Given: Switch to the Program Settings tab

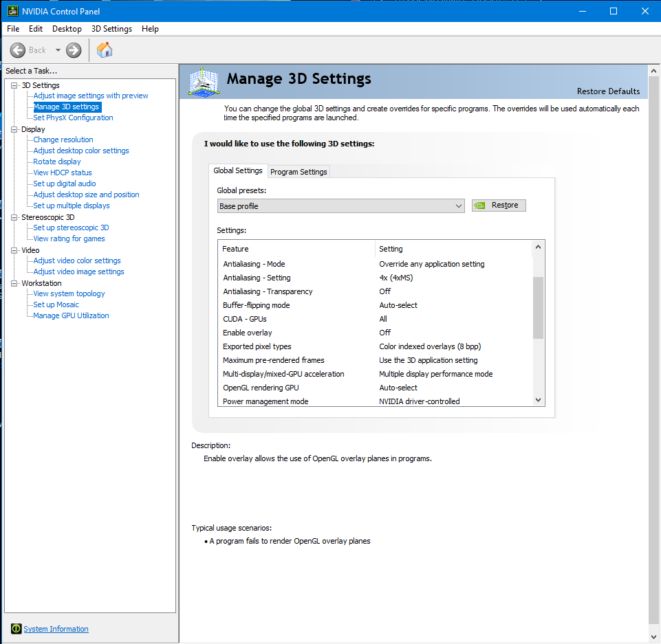Looking at the screenshot, I should click(x=299, y=172).
